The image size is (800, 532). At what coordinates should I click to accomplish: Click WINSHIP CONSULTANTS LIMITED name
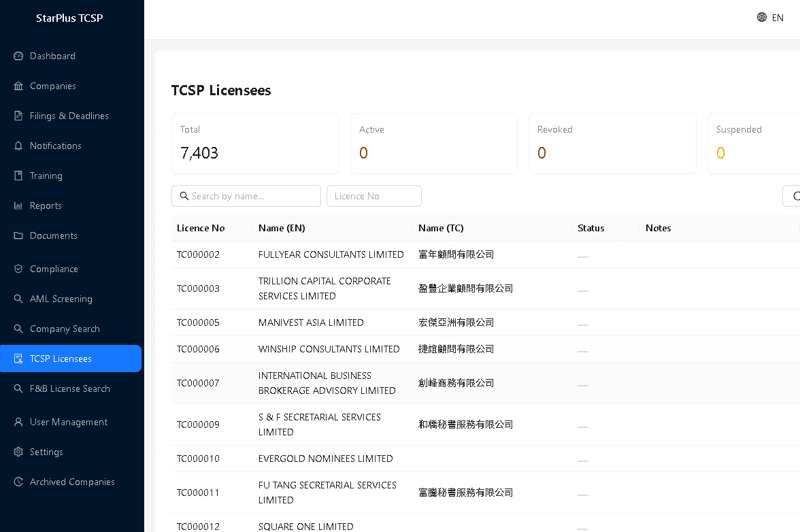329,349
